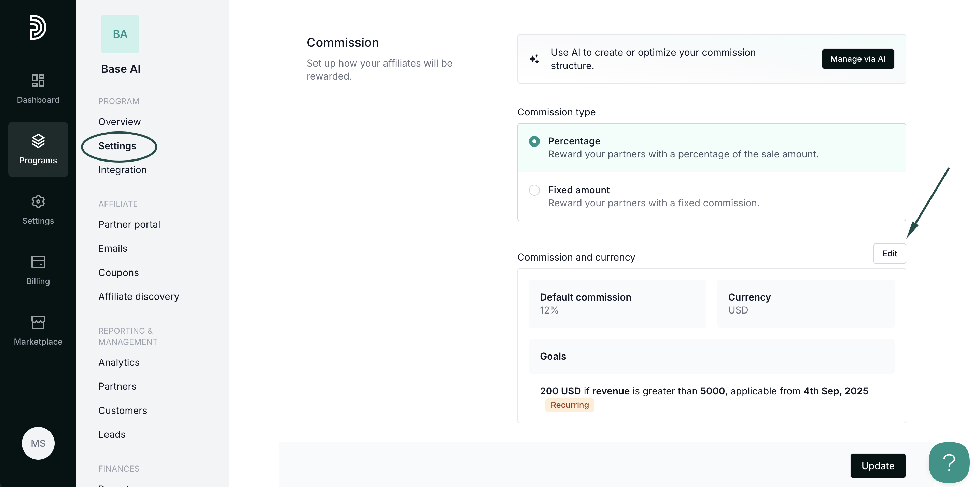The width and height of the screenshot is (980, 487).
Task: Open Partner portal settings
Action: [x=129, y=224]
